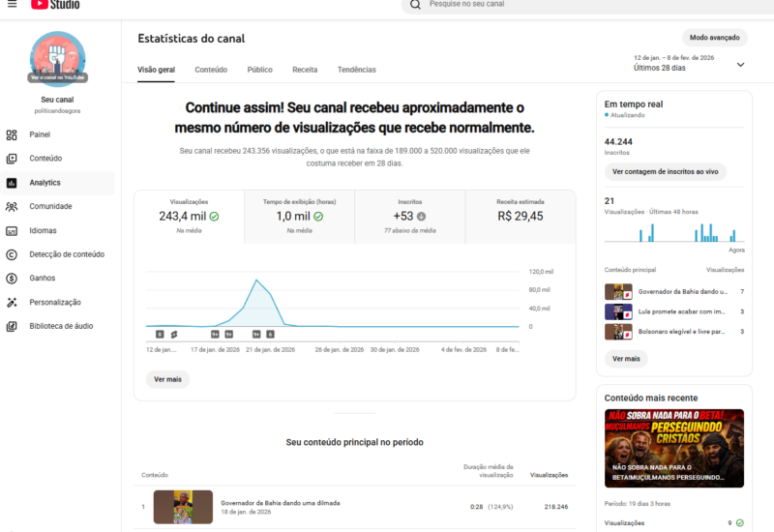Screen dimensions: 774x532
Task: Open Biblioteca de áudio
Action: (x=57, y=326)
